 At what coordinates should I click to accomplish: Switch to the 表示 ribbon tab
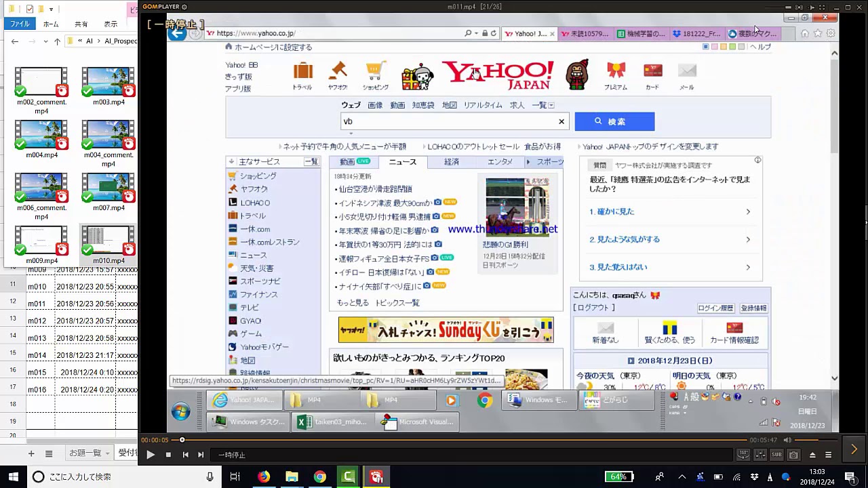(111, 24)
